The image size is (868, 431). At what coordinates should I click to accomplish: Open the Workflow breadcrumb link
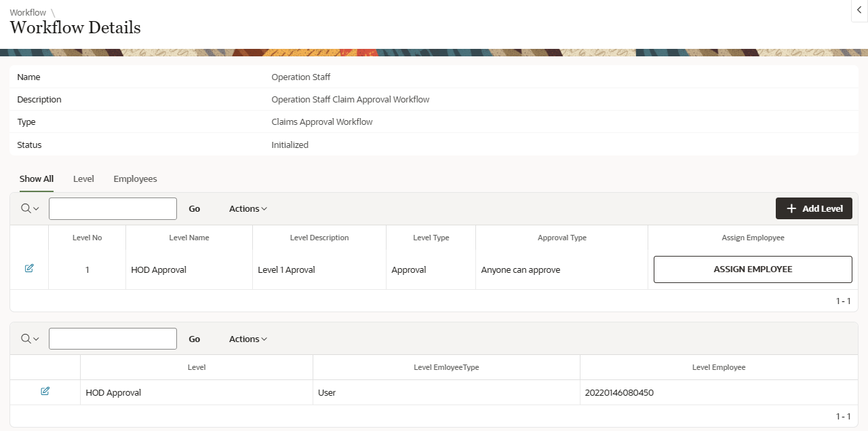[x=28, y=12]
